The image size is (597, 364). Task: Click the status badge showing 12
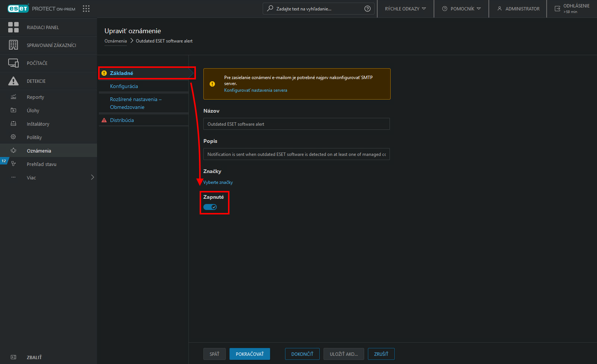tap(4, 161)
